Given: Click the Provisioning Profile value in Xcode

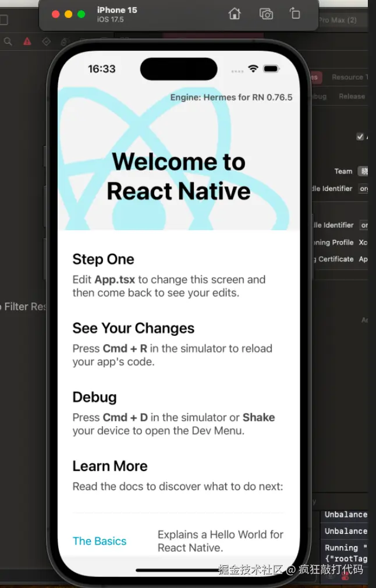Looking at the screenshot, I should (363, 242).
